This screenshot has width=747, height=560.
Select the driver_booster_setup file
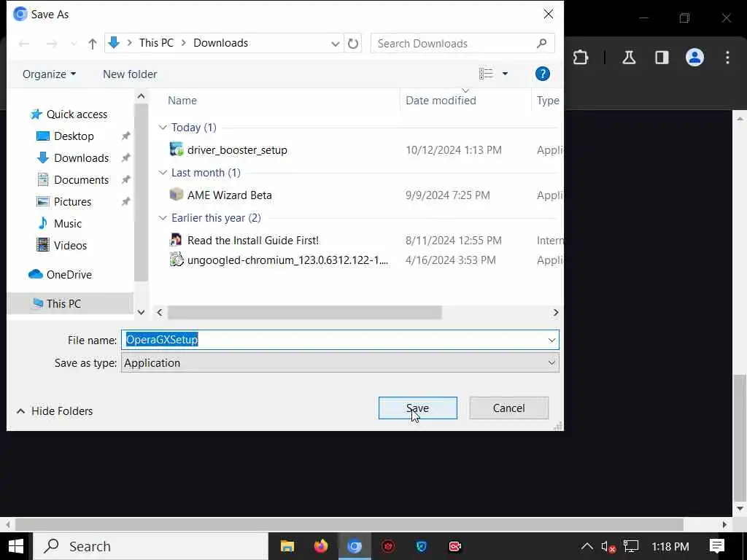point(237,150)
